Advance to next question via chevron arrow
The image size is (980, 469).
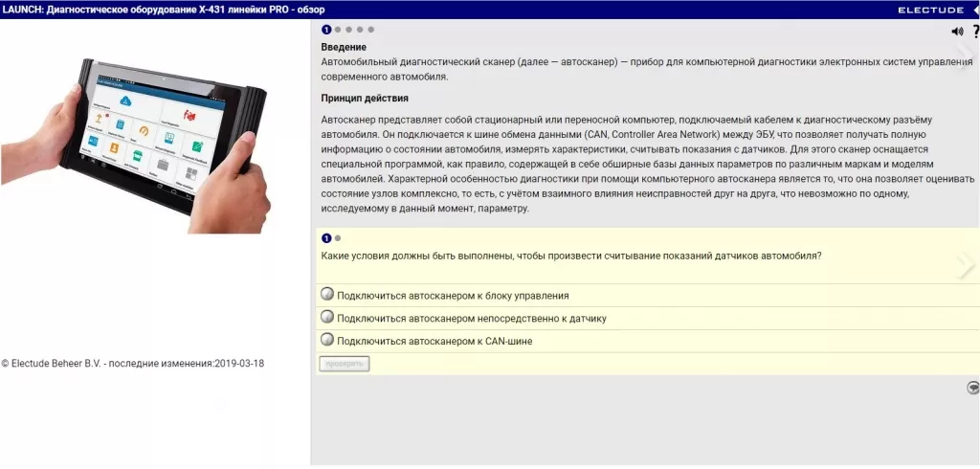pos(967,265)
